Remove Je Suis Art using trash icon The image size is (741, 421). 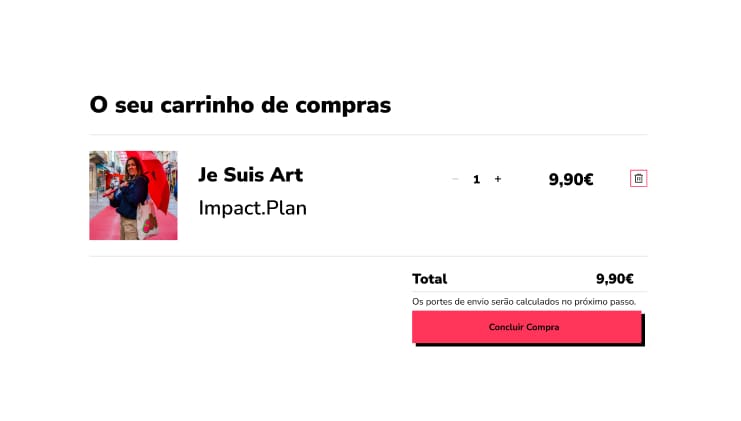[x=639, y=179]
